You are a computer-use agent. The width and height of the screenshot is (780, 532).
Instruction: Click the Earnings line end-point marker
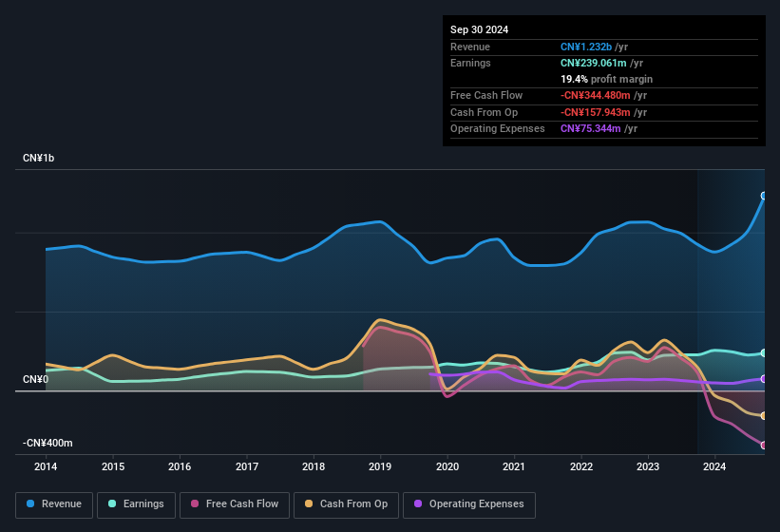pyautogui.click(x=764, y=353)
